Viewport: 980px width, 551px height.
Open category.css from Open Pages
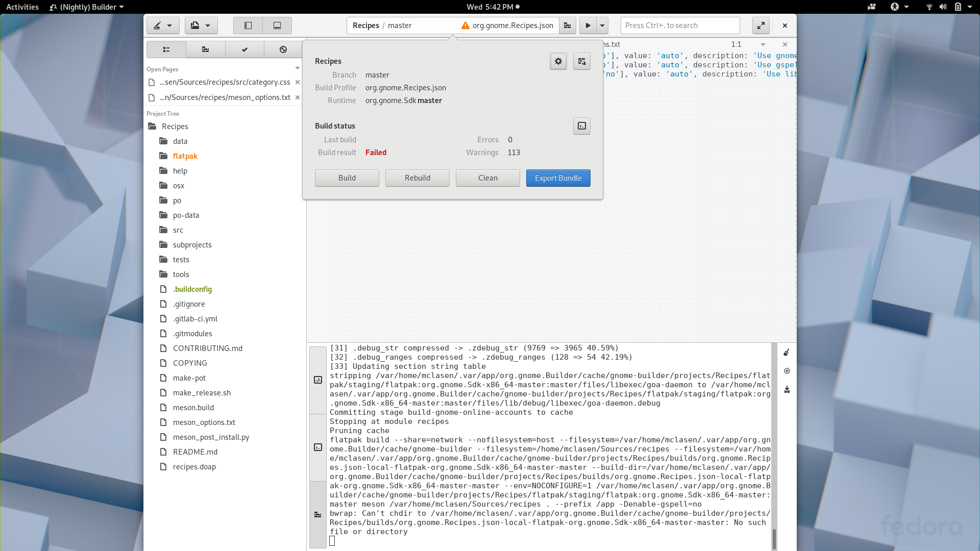click(x=225, y=82)
